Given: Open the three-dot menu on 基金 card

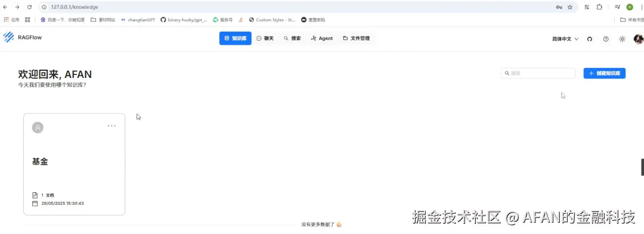Looking at the screenshot, I should pos(112,126).
